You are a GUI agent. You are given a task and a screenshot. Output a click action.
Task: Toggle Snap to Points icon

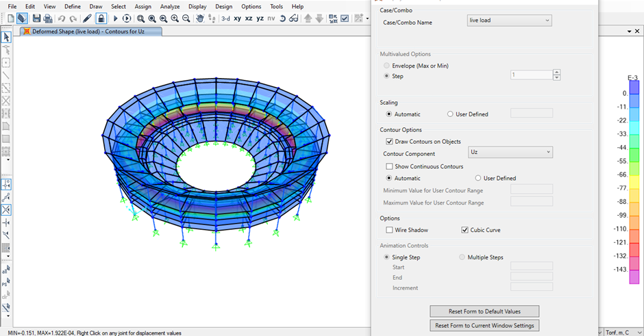tap(6, 185)
